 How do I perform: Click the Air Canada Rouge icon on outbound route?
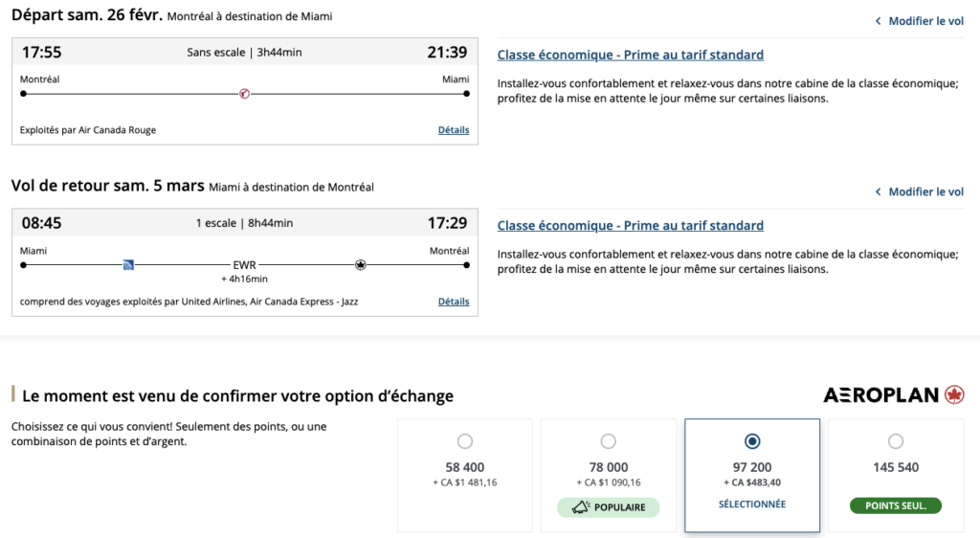pos(244,94)
